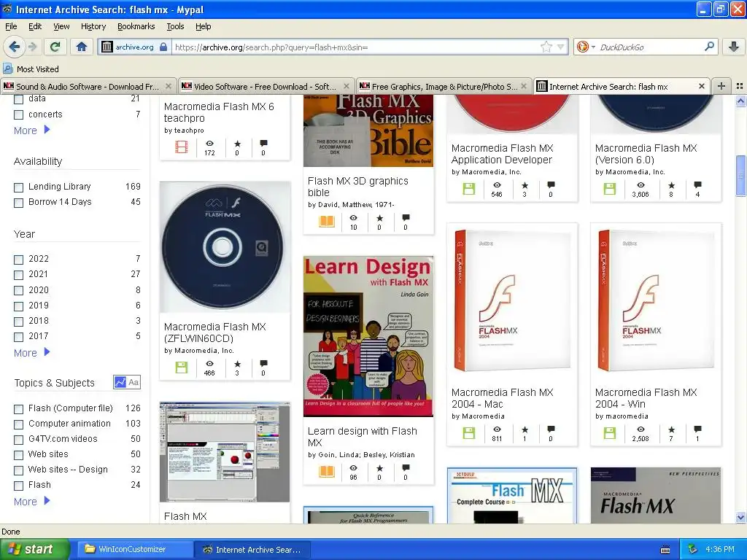The width and height of the screenshot is (747, 560).
Task: Click the Learn Design with Flash MX cover
Action: [368, 336]
